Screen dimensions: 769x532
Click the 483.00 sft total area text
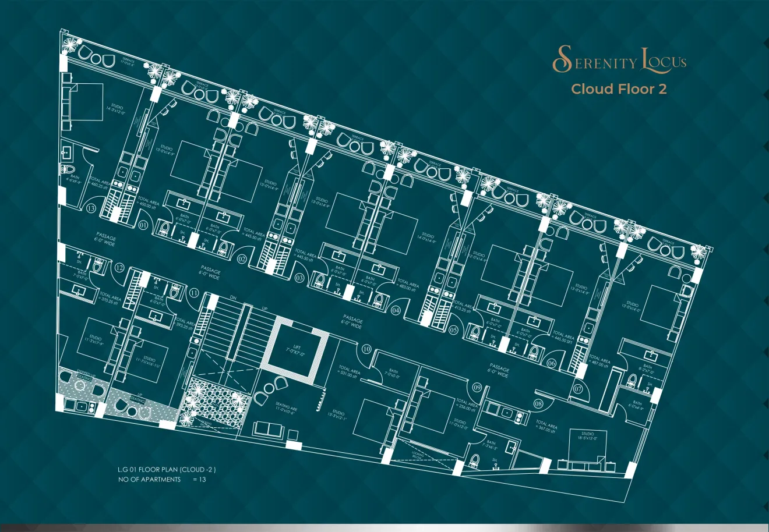pos(407,286)
